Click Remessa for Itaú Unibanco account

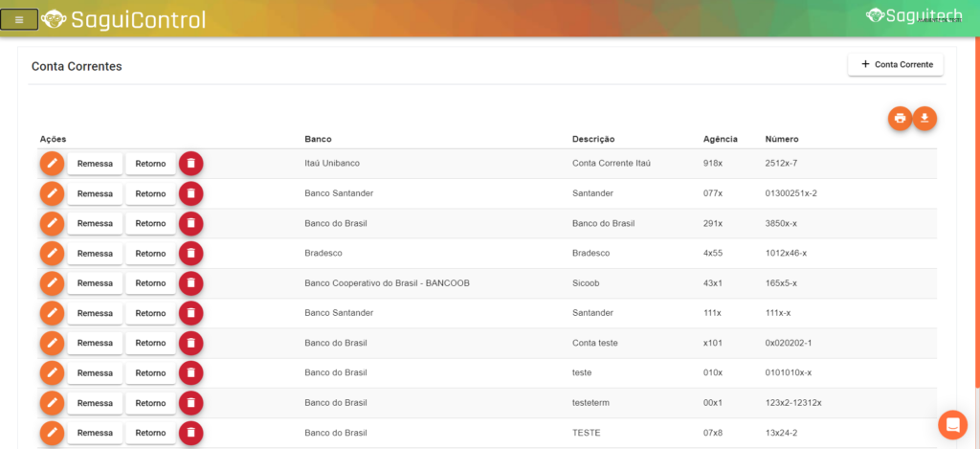click(95, 164)
